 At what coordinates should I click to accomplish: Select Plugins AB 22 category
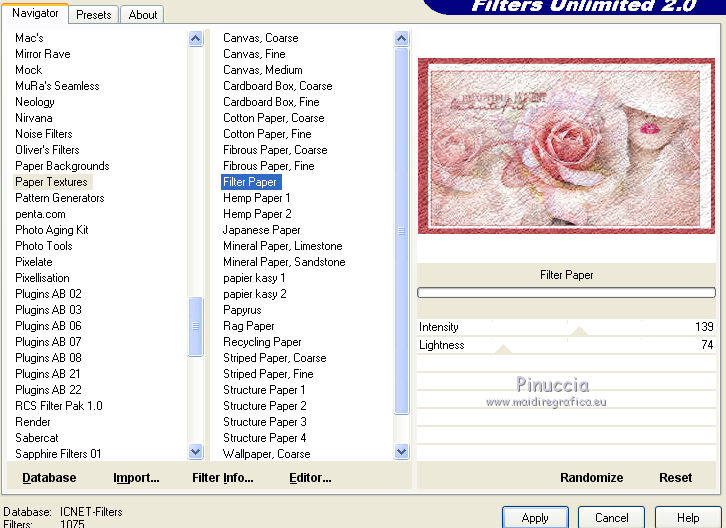pyautogui.click(x=48, y=390)
